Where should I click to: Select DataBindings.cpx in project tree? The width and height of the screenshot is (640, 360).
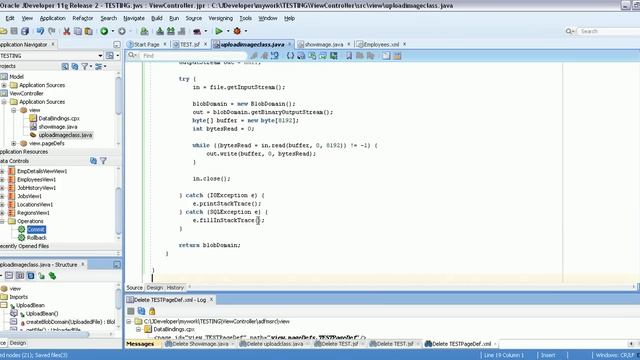click(x=59, y=118)
